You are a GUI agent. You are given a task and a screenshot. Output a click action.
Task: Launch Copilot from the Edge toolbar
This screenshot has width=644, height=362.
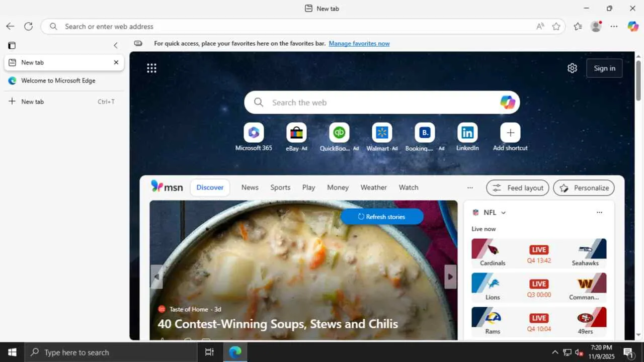click(x=633, y=26)
